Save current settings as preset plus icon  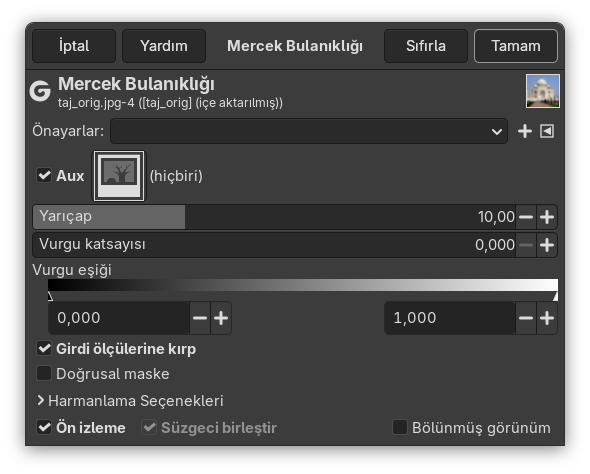525,131
